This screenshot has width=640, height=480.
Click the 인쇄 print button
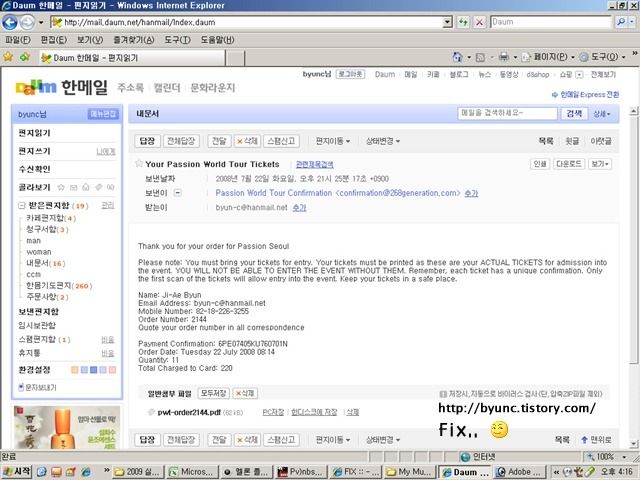(x=540, y=164)
